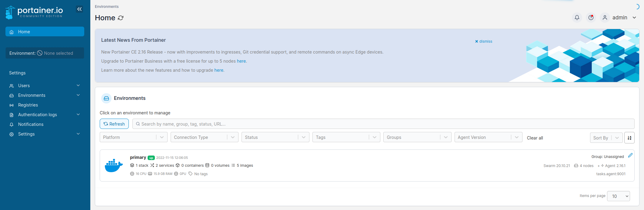Click the pencil edit icon for primary environment

coord(630,155)
